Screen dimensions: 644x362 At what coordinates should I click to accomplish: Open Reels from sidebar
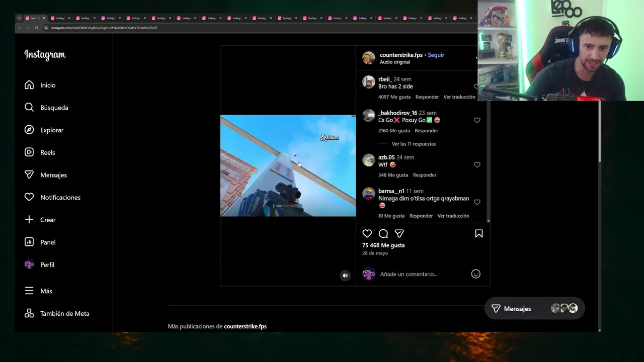pyautogui.click(x=40, y=152)
